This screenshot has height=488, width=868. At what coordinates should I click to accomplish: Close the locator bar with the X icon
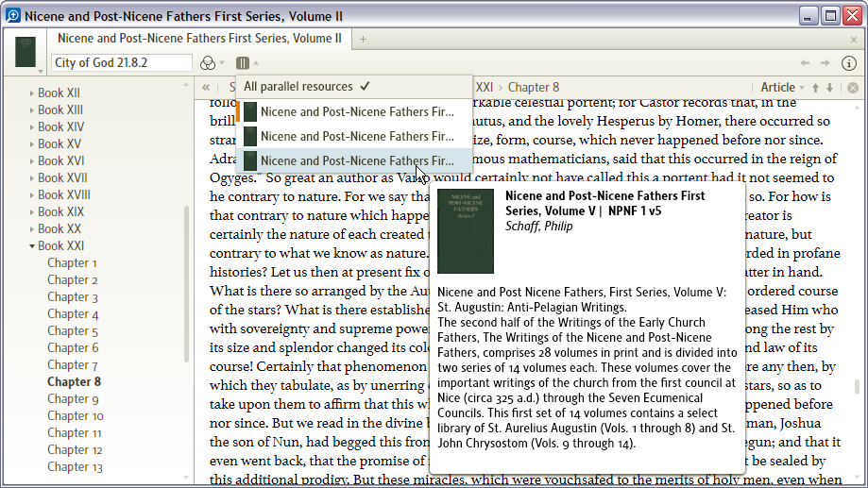[x=853, y=88]
